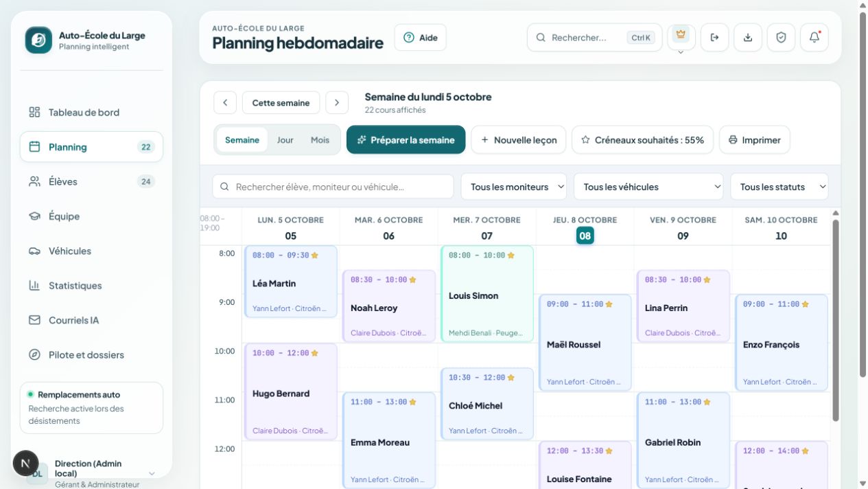
Task: Select the Lun. 5 octobre day header
Action: (x=291, y=228)
